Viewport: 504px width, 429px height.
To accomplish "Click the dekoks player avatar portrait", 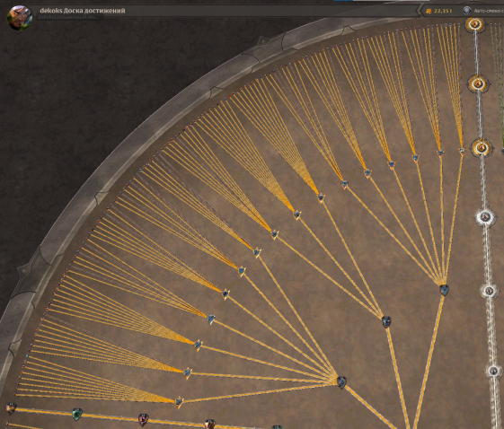I will coord(19,18).
